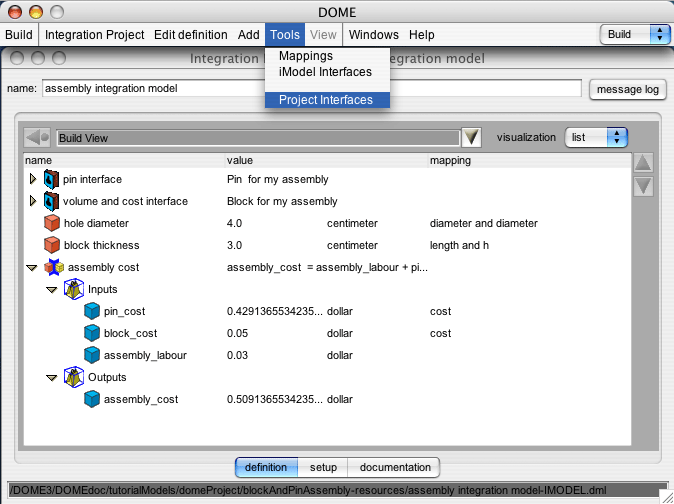The height and width of the screenshot is (504, 674).
Task: Click the window resize grip corner
Action: tap(667, 497)
